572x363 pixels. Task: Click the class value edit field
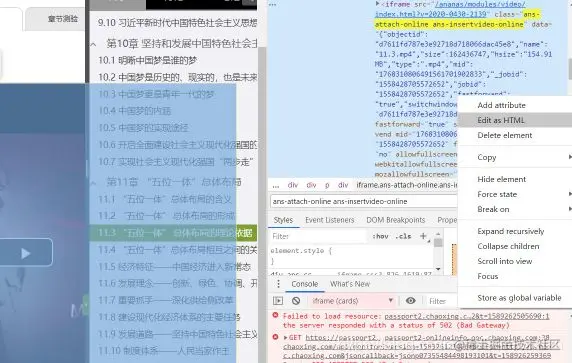[364, 201]
